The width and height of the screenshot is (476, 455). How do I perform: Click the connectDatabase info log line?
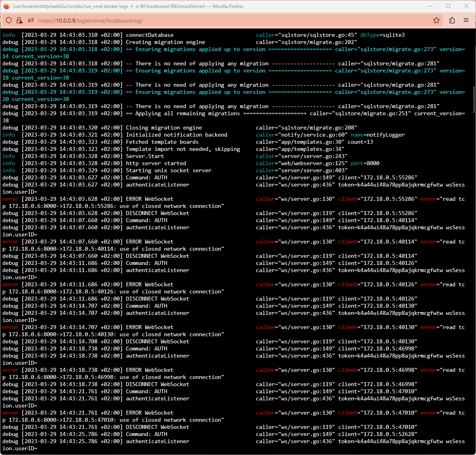150,35
